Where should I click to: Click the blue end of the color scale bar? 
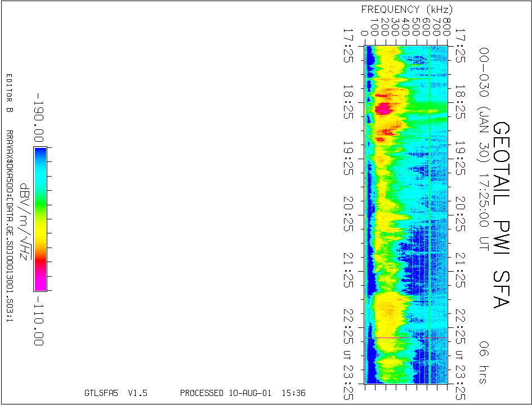click(x=40, y=155)
